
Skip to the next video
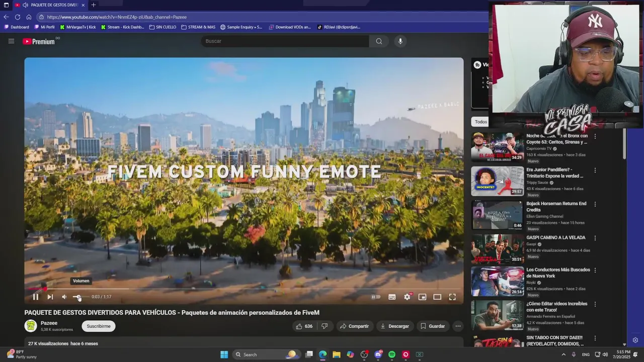click(50, 297)
